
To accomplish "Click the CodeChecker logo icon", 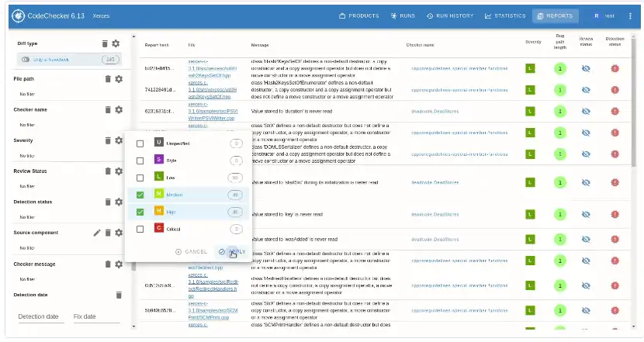I will [19, 16].
